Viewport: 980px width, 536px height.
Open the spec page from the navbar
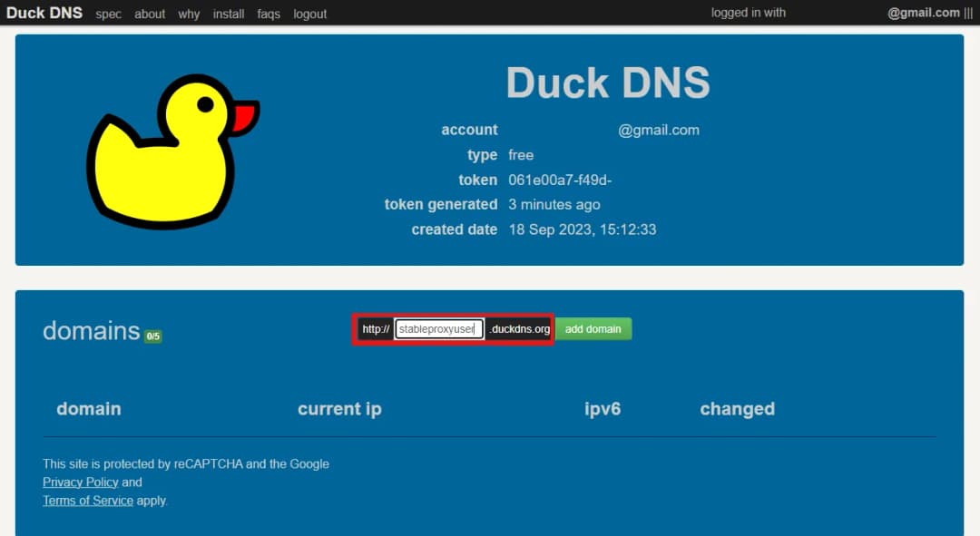point(108,14)
